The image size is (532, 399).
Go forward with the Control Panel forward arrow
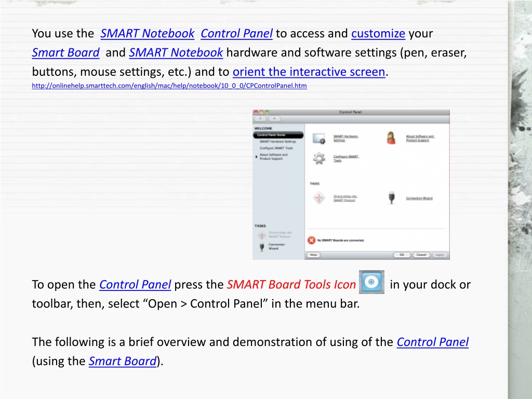(x=274, y=119)
